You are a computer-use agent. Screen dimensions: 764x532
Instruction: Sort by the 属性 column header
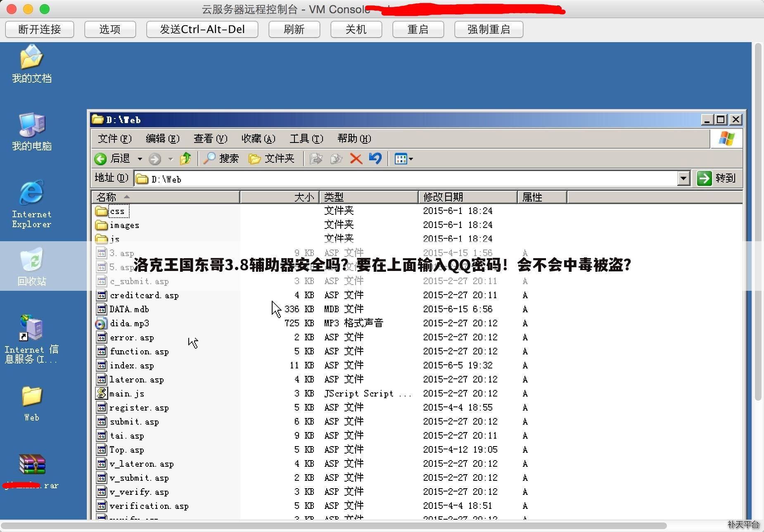542,197
